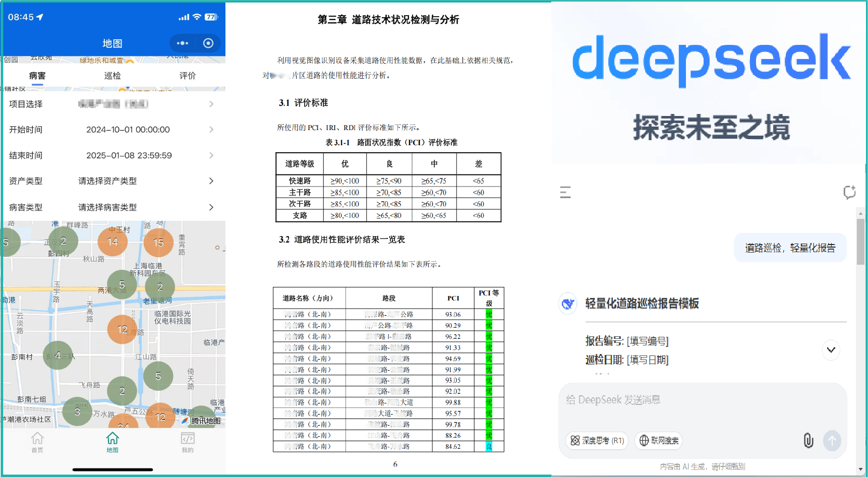Click the 报告编号: [填写编号] line
Image resolution: width=868 pixels, height=477 pixels.
(x=627, y=341)
